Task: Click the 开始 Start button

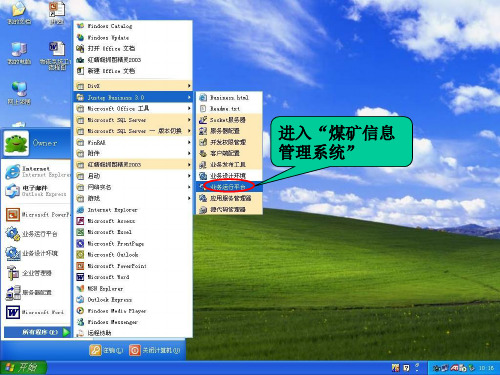Action: click(23, 368)
